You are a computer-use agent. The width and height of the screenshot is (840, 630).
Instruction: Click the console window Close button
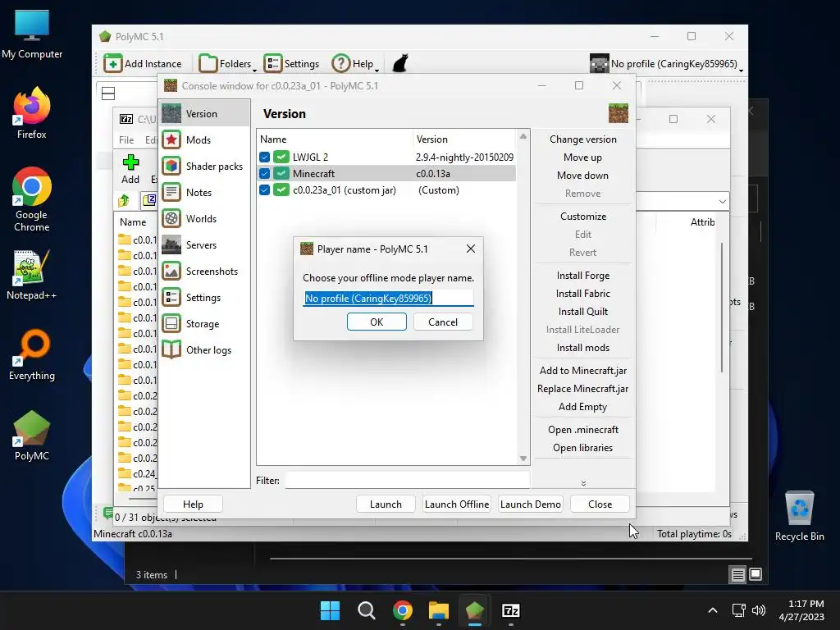click(x=600, y=504)
